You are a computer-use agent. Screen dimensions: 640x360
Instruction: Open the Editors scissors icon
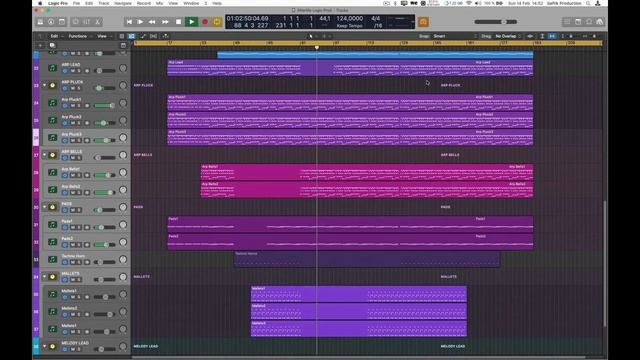pos(98,22)
